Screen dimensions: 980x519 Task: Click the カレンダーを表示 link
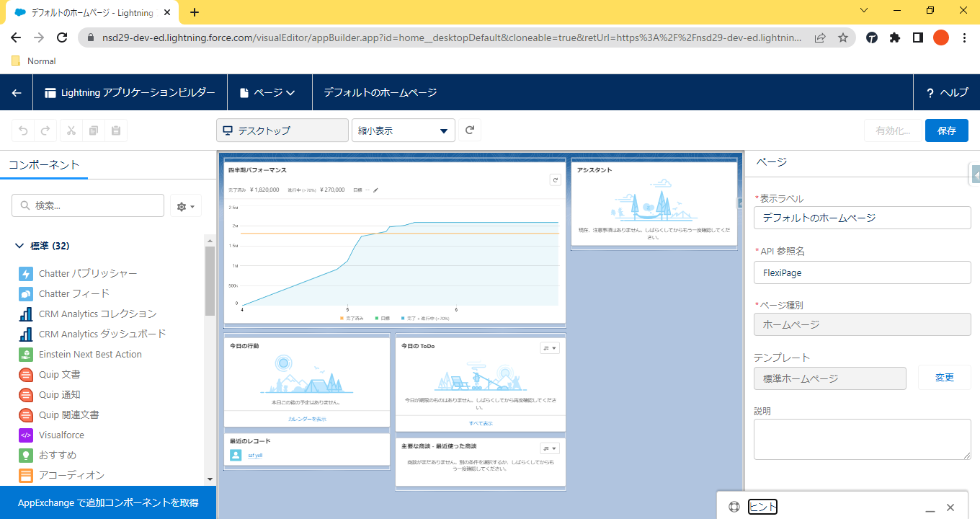(307, 419)
